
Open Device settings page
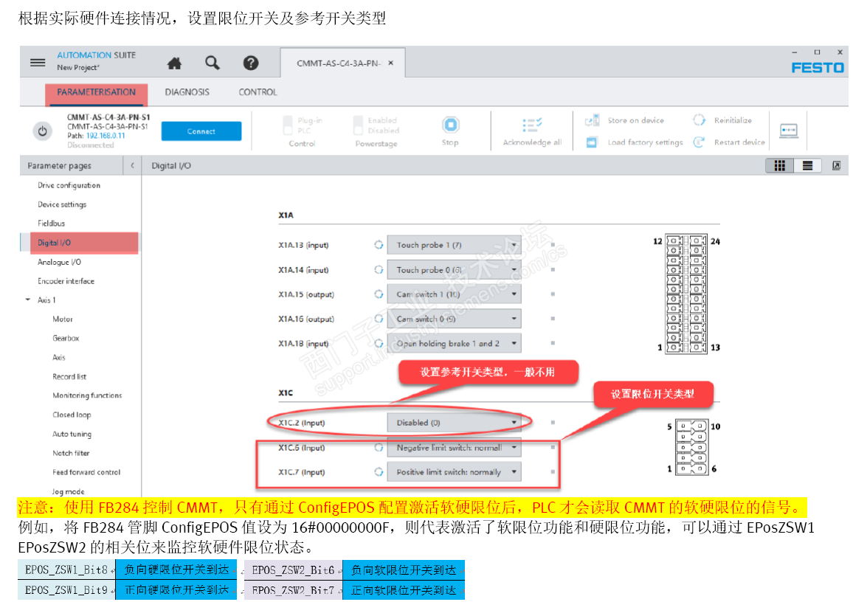coord(62,204)
